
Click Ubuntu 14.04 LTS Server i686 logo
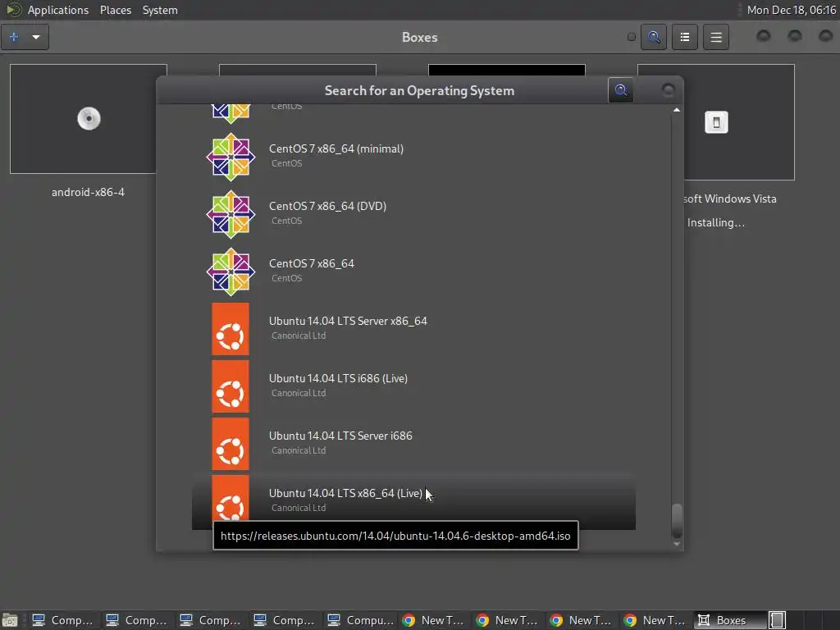click(231, 444)
